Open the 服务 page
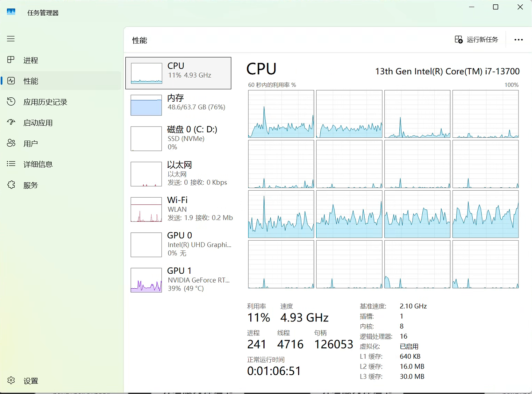Image resolution: width=532 pixels, height=394 pixels. (61, 185)
